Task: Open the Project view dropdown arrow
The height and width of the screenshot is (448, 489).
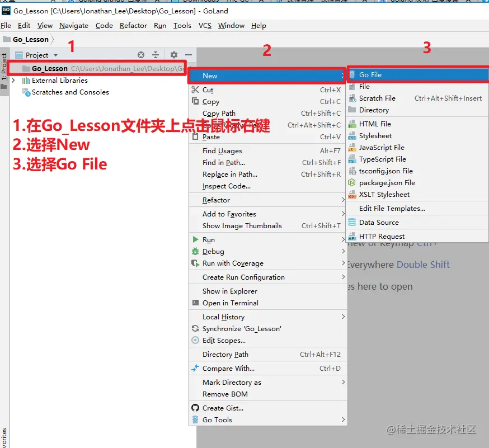Action: tap(55, 55)
